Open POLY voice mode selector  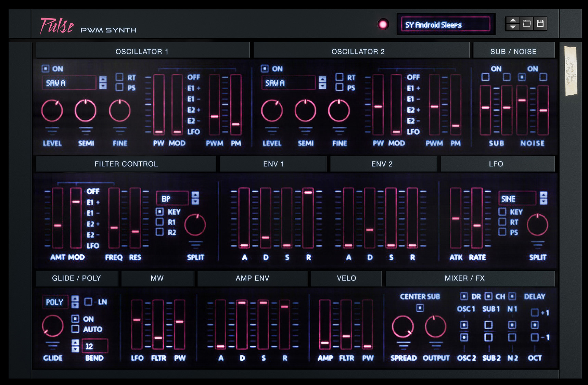click(x=55, y=302)
